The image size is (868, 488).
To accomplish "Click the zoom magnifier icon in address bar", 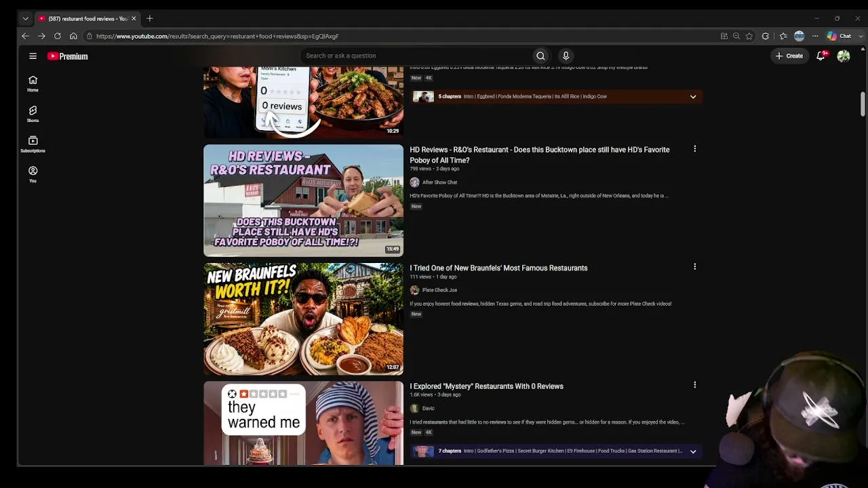I will coord(736,36).
